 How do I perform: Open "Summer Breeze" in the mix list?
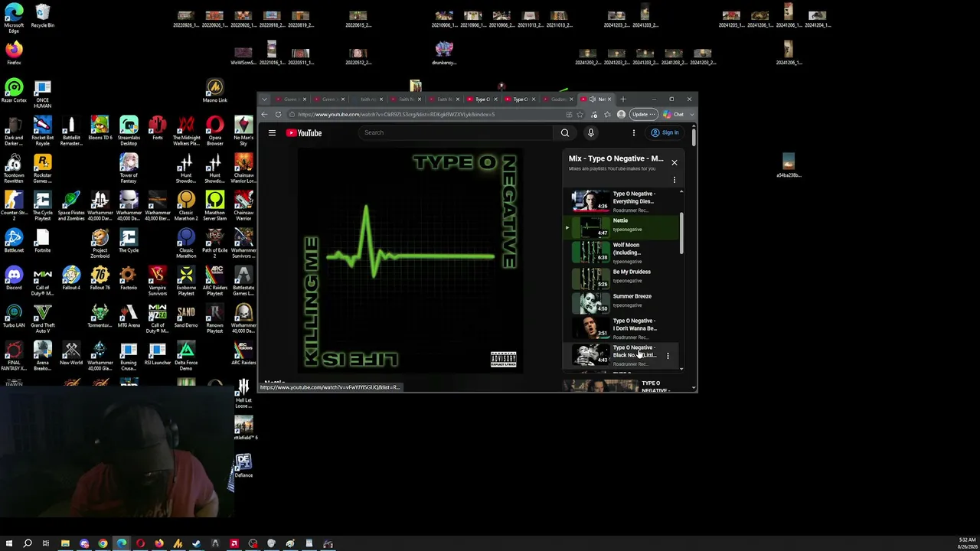pos(622,302)
